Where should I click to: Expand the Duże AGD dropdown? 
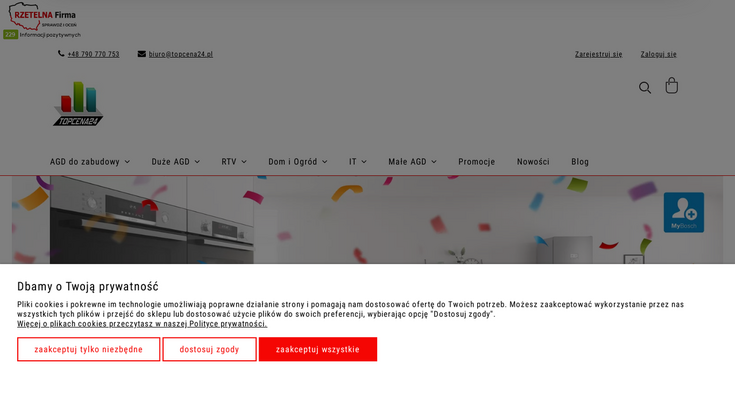tap(175, 162)
